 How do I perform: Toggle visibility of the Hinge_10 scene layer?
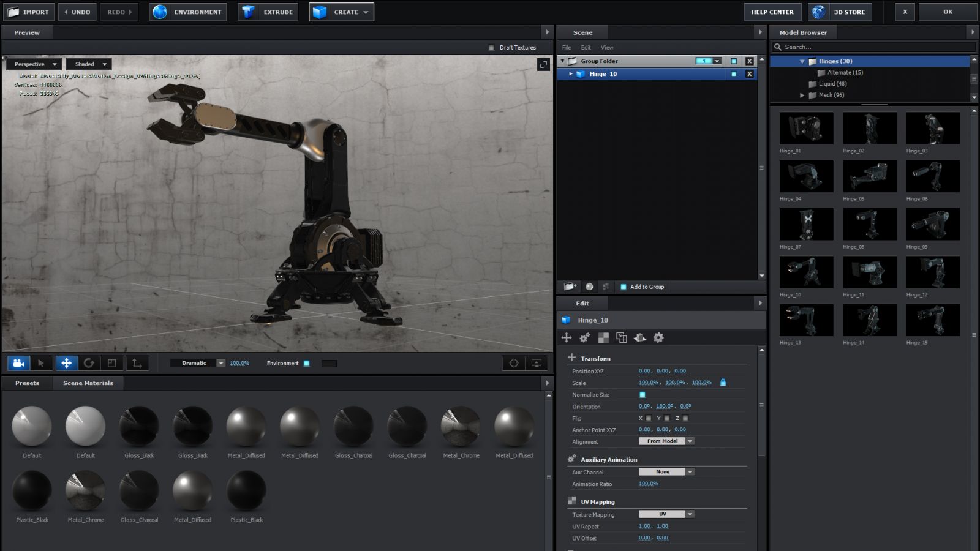pos(733,73)
